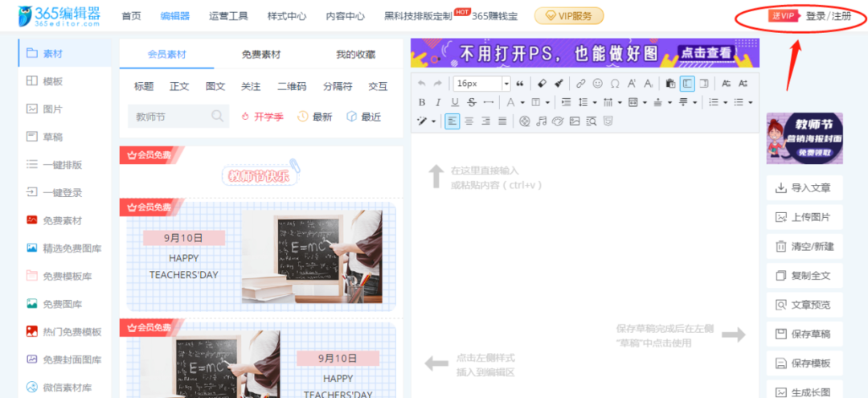The width and height of the screenshot is (868, 398).
Task: Set paragraph alignment to center
Action: click(469, 121)
